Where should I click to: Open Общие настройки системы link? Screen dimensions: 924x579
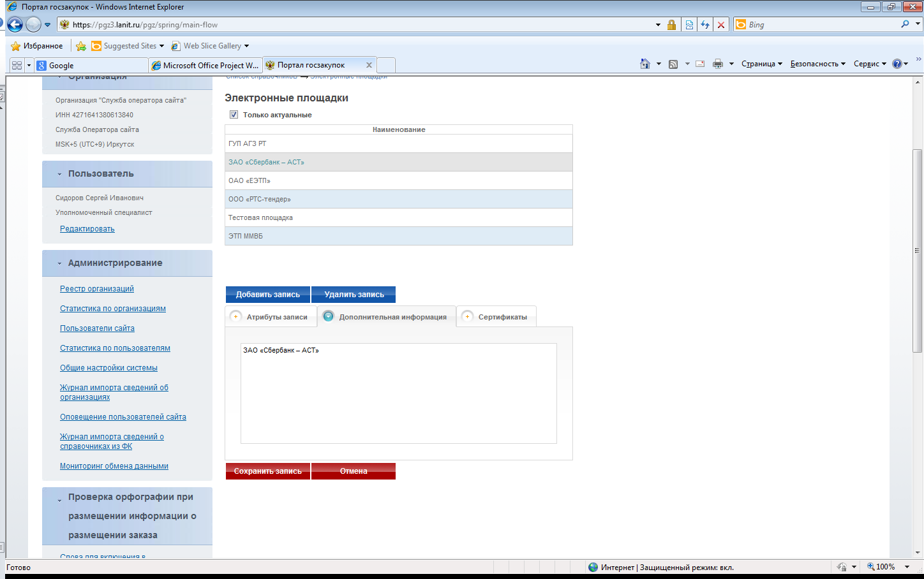(108, 368)
